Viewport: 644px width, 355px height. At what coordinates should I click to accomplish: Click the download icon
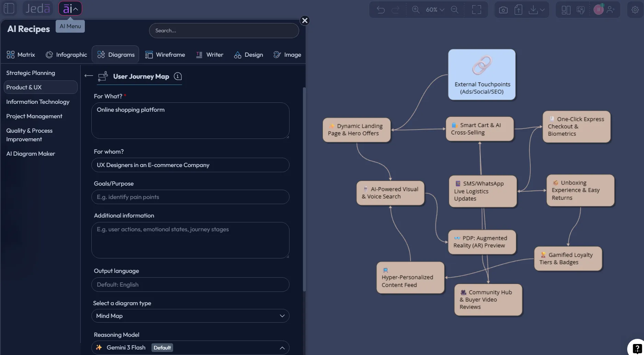coord(533,10)
